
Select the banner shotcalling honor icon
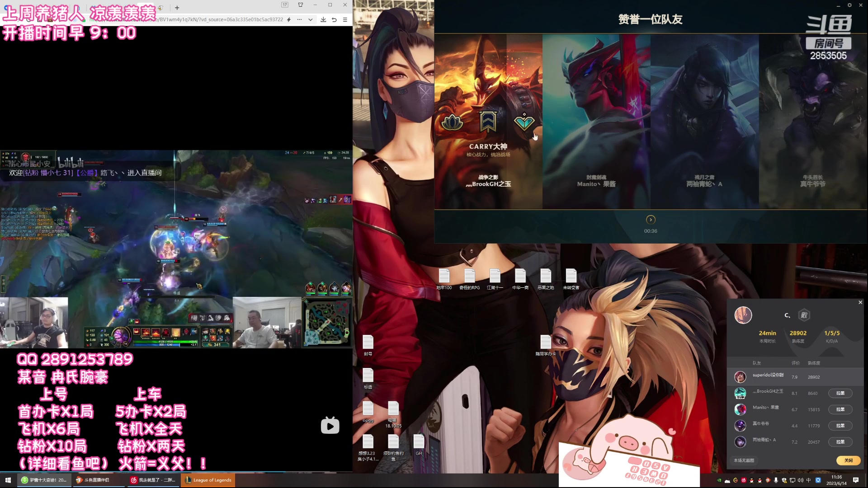(488, 122)
